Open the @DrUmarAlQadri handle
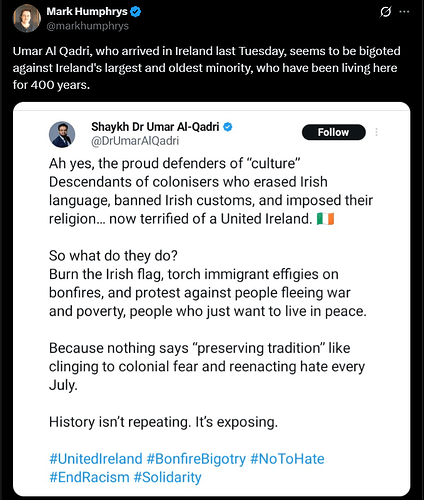The height and width of the screenshot is (500, 424). tap(135, 141)
